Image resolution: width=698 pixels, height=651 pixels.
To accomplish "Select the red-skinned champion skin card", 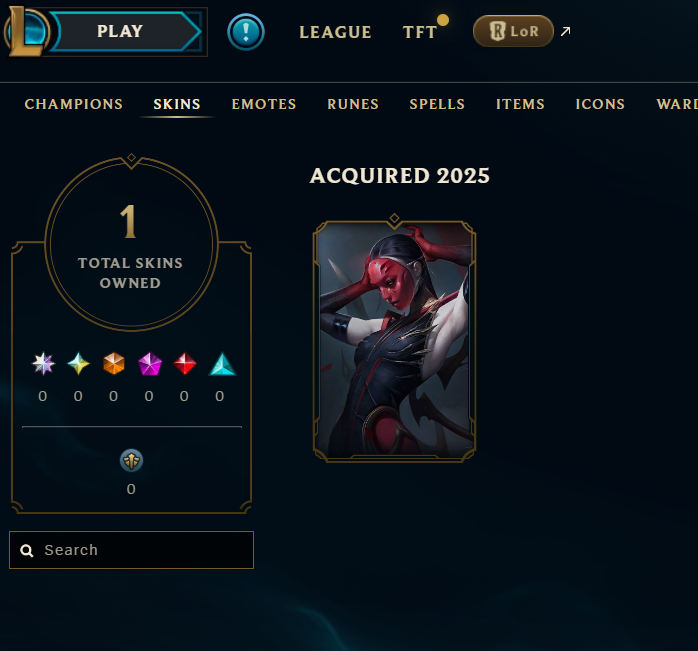I will (x=394, y=339).
